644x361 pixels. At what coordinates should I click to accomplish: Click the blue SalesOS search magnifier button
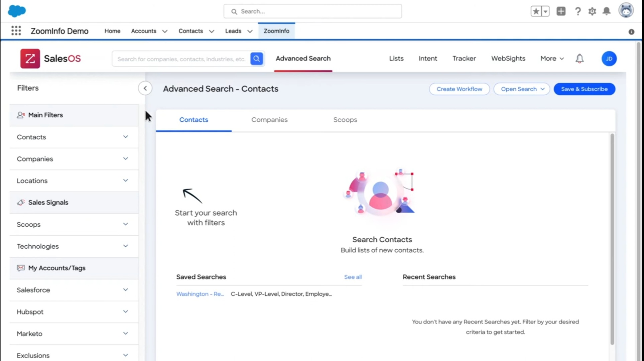pyautogui.click(x=257, y=59)
